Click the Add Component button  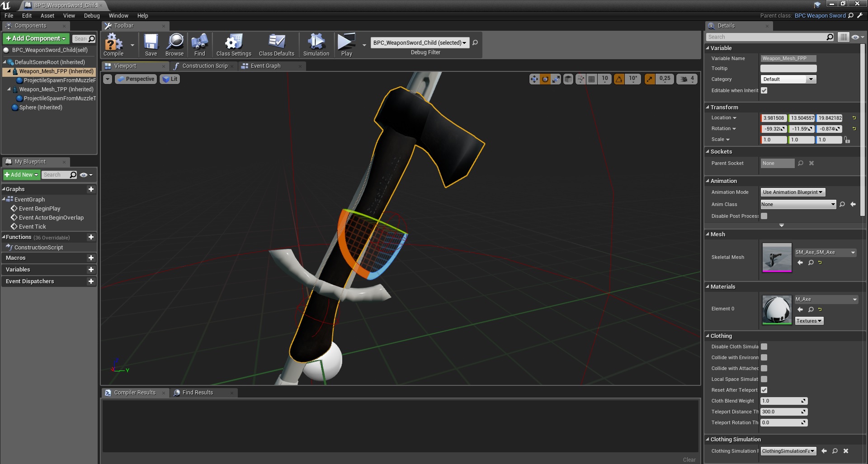coord(36,38)
